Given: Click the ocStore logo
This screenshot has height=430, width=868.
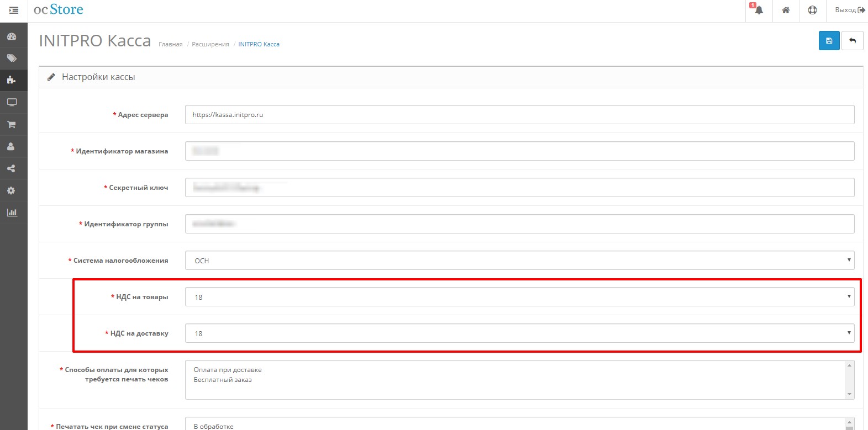Looking at the screenshot, I should [59, 9].
